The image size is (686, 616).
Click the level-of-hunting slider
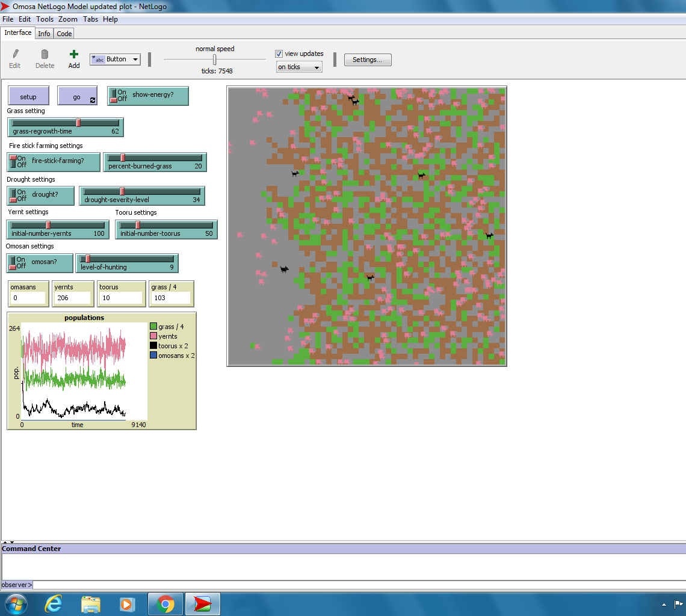point(127,263)
